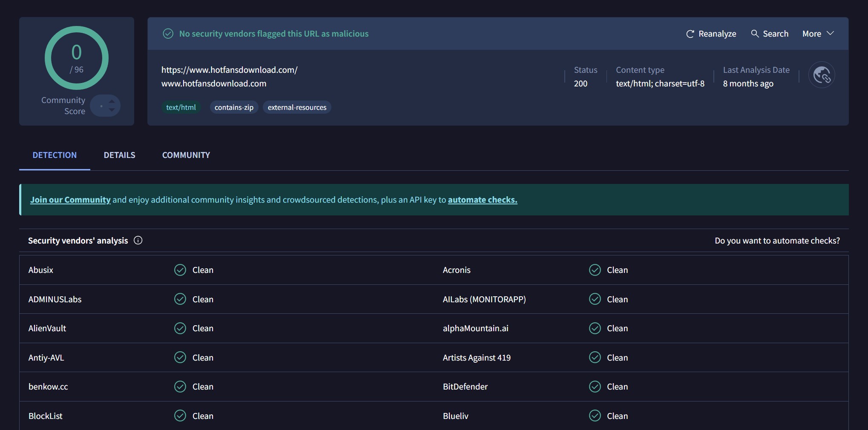
Task: Click the Search magnifier icon
Action: pyautogui.click(x=755, y=34)
